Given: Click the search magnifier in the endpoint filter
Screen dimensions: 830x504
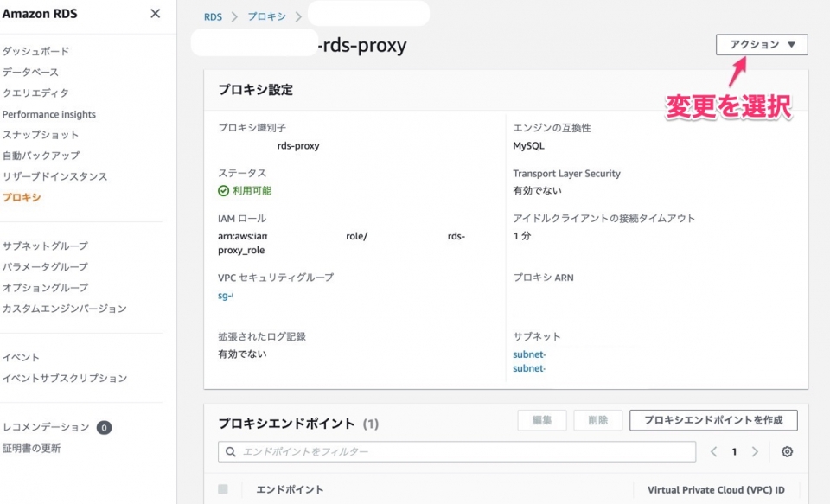Looking at the screenshot, I should (x=229, y=451).
